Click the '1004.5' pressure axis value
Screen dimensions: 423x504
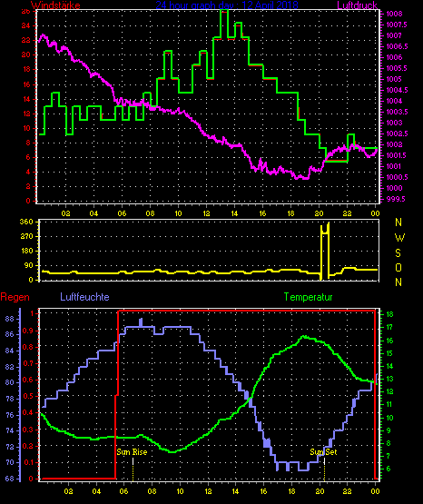coord(397,90)
